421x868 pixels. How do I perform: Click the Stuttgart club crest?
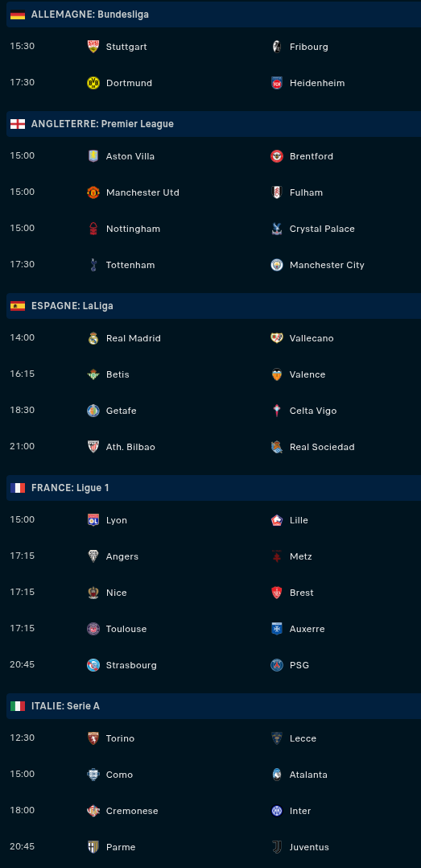tap(93, 47)
